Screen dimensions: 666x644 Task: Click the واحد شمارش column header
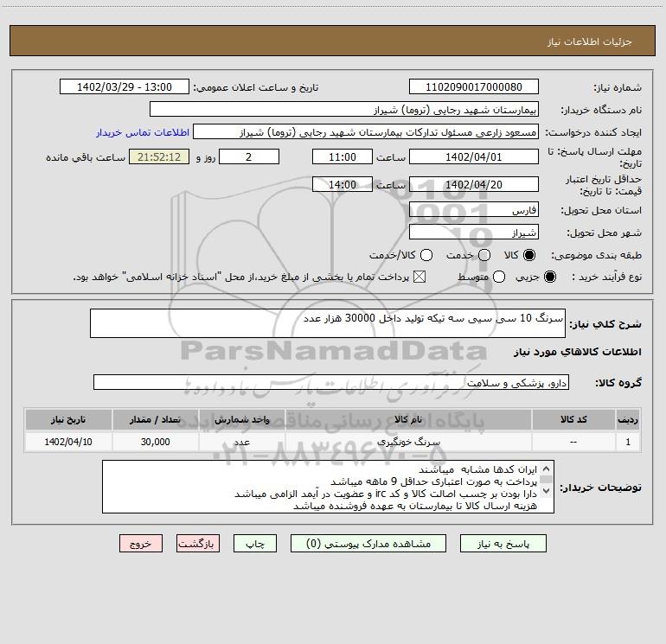241,419
